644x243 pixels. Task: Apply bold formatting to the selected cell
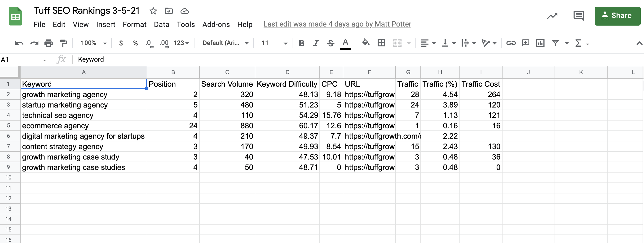click(301, 43)
